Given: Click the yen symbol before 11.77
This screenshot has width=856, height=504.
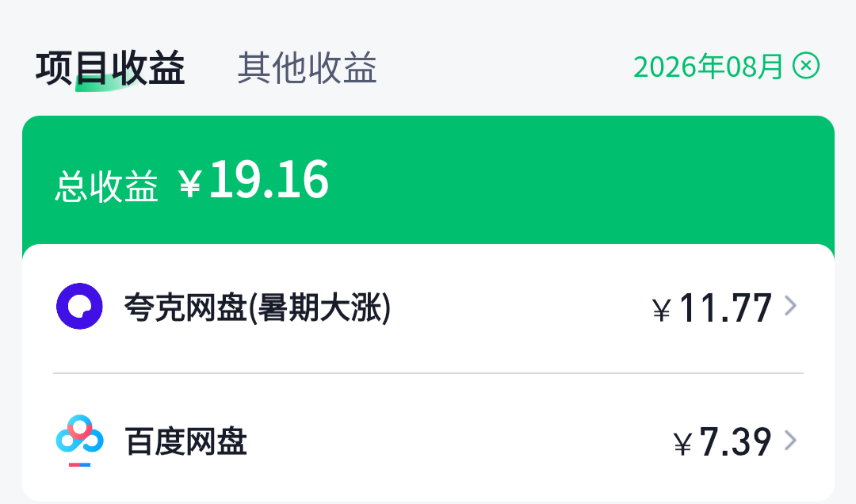Looking at the screenshot, I should coord(662,311).
